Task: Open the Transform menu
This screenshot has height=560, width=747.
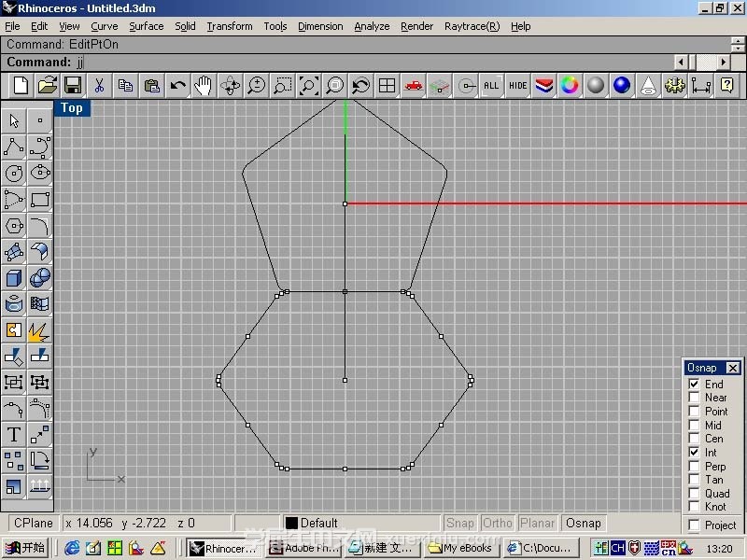Action: 230,26
